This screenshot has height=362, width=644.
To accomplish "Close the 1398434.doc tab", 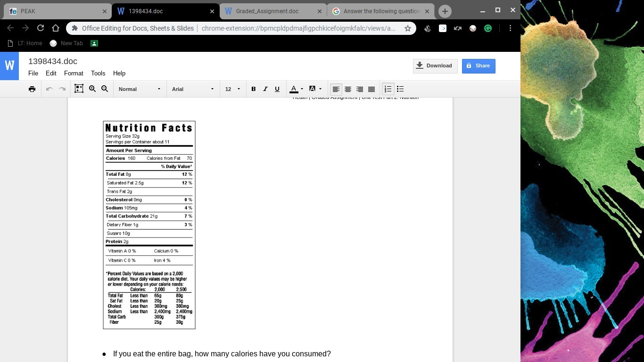I will [212, 11].
